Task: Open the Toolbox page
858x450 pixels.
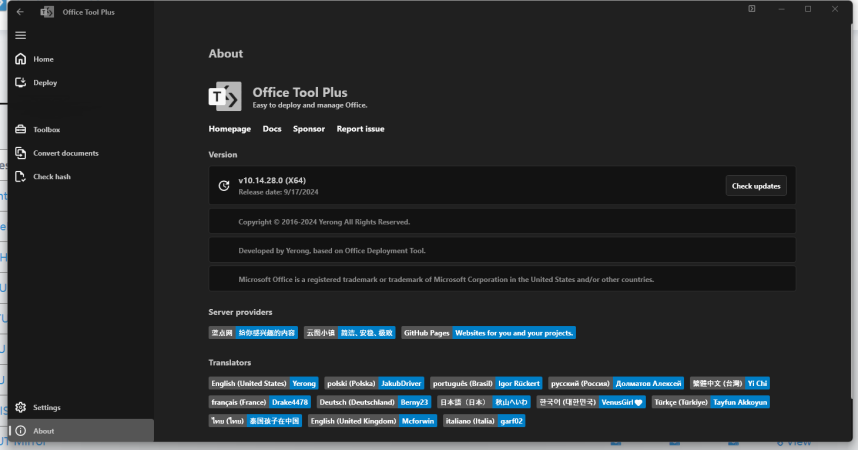Action: point(81,130)
